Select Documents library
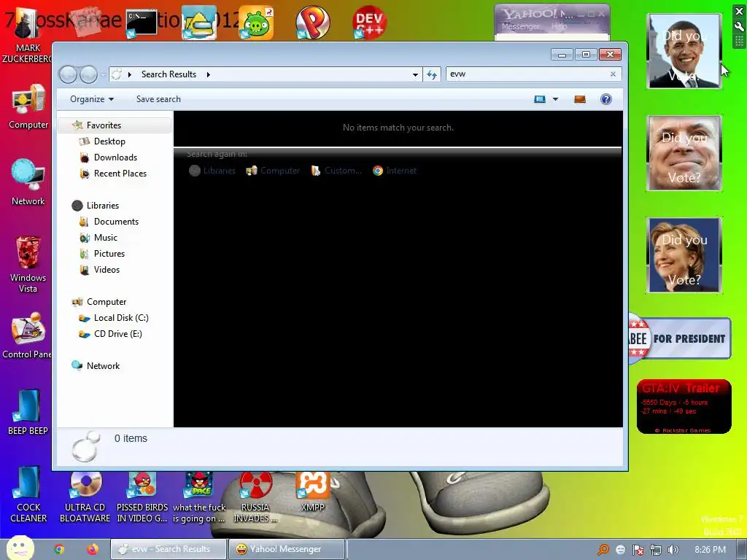Screen dimensions: 747x560 point(115,222)
